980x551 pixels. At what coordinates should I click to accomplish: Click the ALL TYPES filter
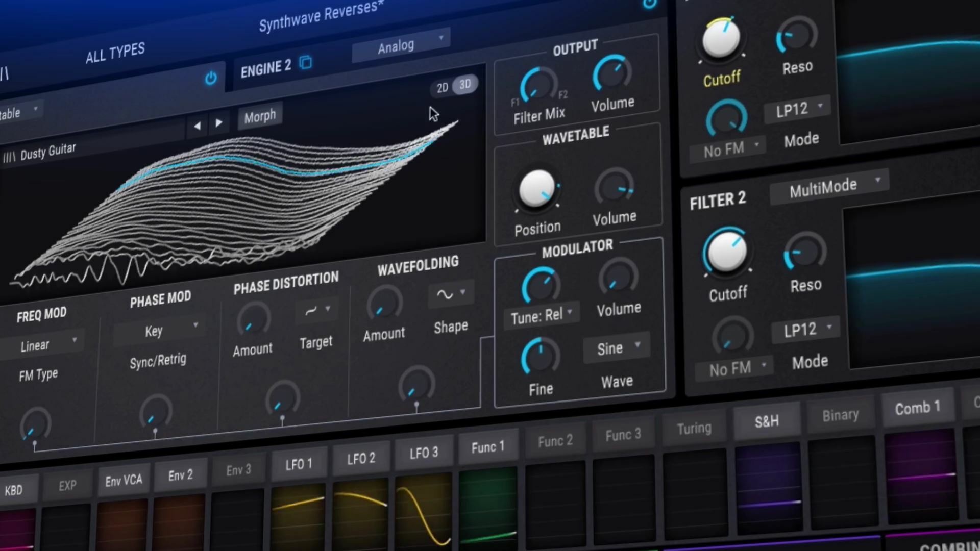coord(115,53)
